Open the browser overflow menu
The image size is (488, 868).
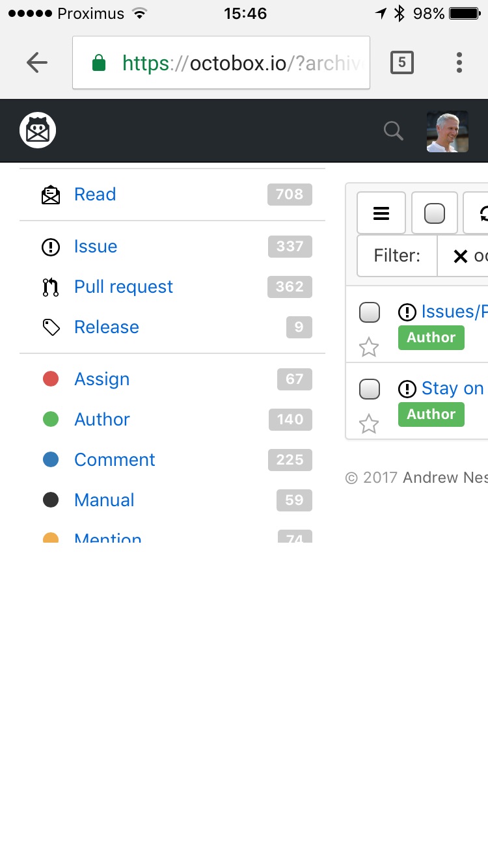tap(459, 62)
